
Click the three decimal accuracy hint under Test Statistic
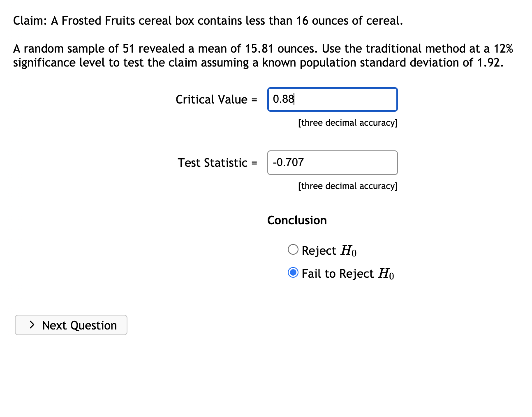[x=347, y=186]
